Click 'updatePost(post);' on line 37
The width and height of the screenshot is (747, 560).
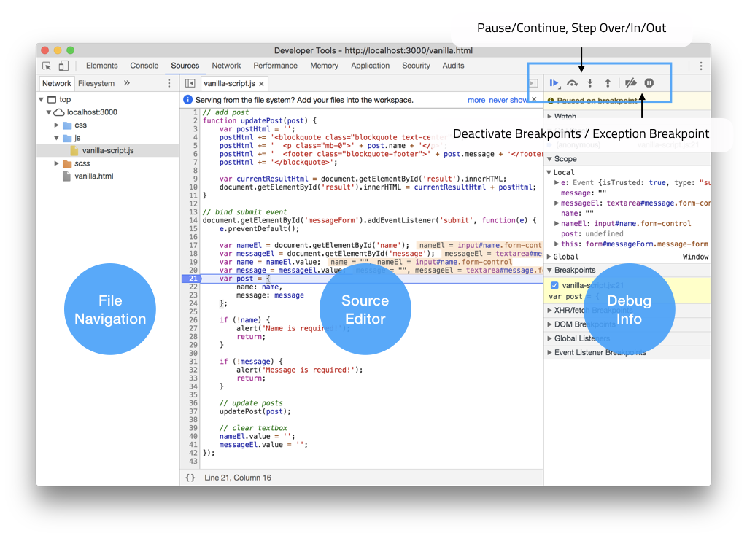point(255,411)
